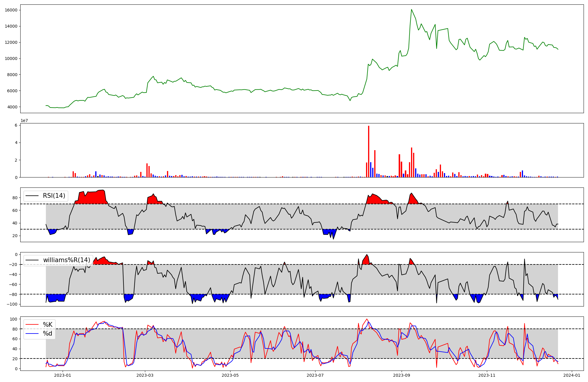Viewport: 588px width, 382px height.
Task: Click the 2024-01 x-axis date label
Action: (572, 375)
